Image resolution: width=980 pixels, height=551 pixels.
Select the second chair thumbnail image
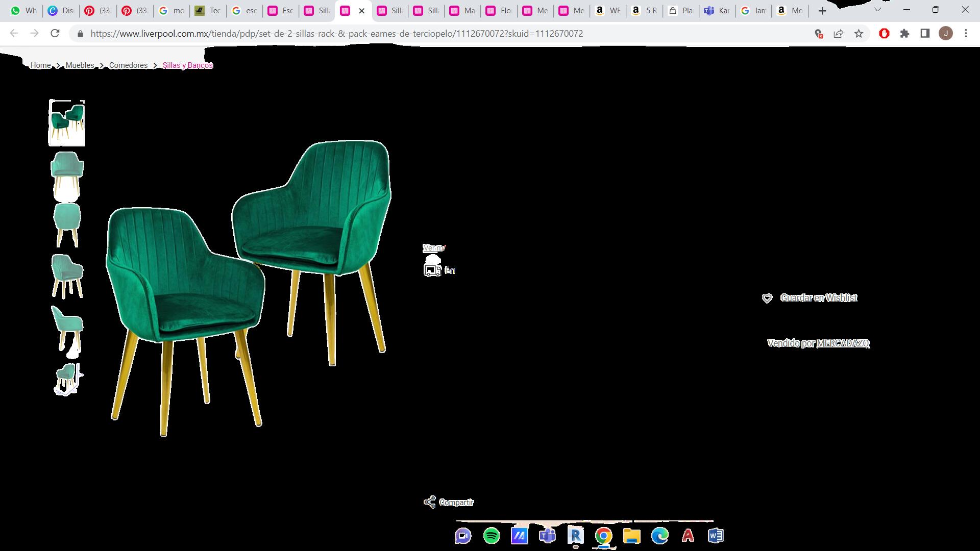67,174
